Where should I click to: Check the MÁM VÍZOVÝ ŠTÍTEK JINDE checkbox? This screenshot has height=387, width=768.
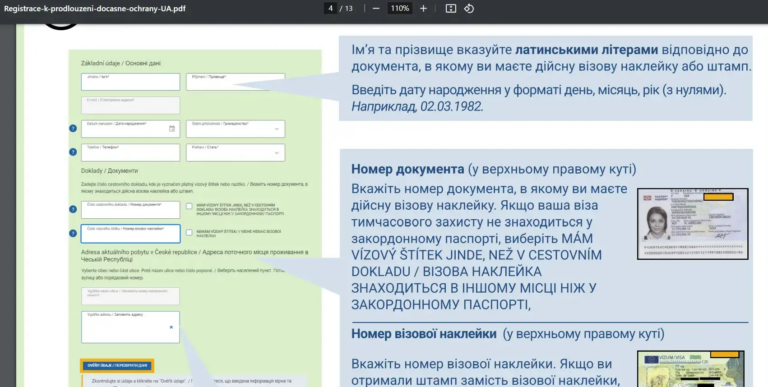point(189,206)
